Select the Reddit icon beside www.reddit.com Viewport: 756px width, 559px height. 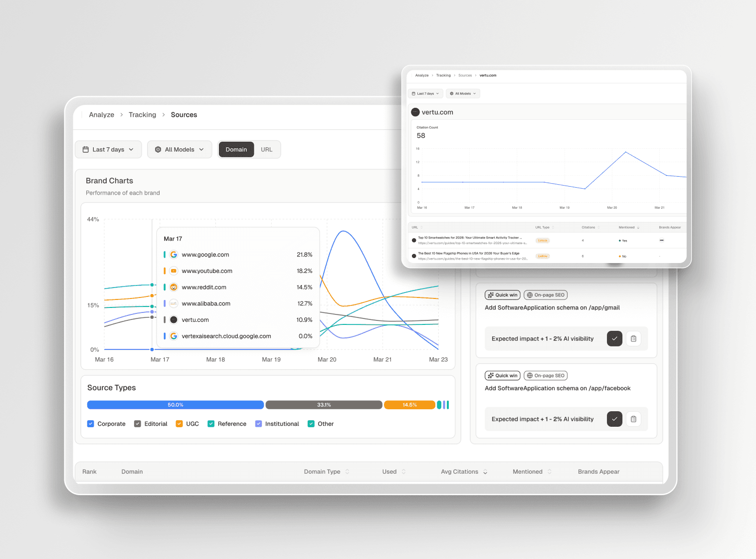(x=174, y=287)
